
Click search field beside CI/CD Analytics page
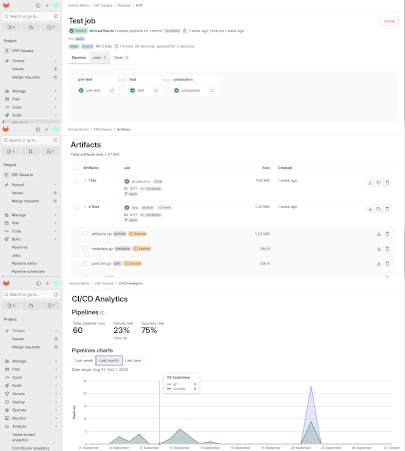tap(31, 294)
